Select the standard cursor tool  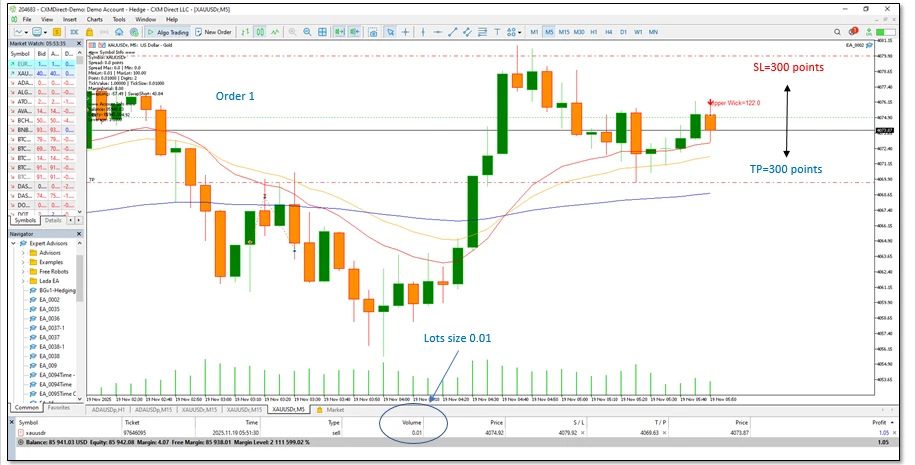click(x=390, y=32)
